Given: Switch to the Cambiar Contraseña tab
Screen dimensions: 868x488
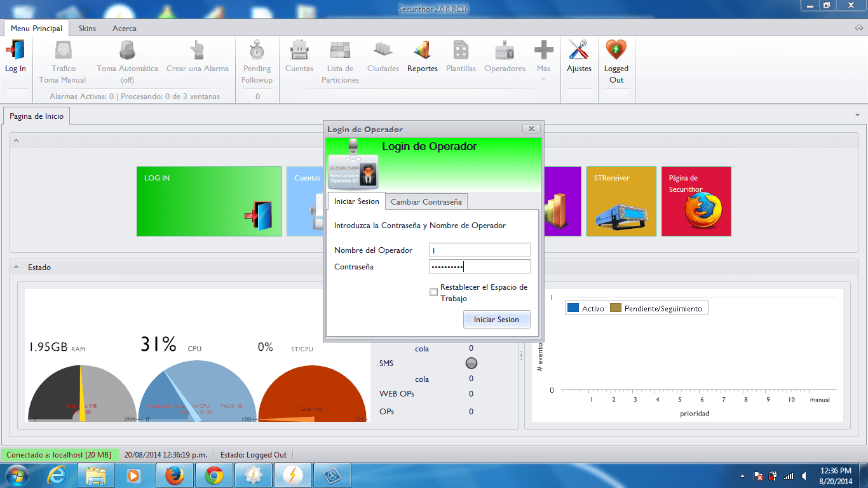Looking at the screenshot, I should 426,201.
